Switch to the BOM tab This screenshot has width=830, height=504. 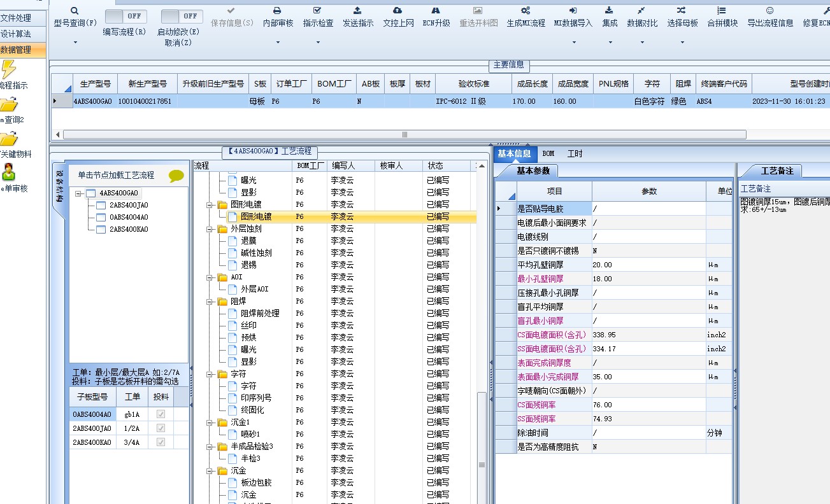[x=548, y=153]
